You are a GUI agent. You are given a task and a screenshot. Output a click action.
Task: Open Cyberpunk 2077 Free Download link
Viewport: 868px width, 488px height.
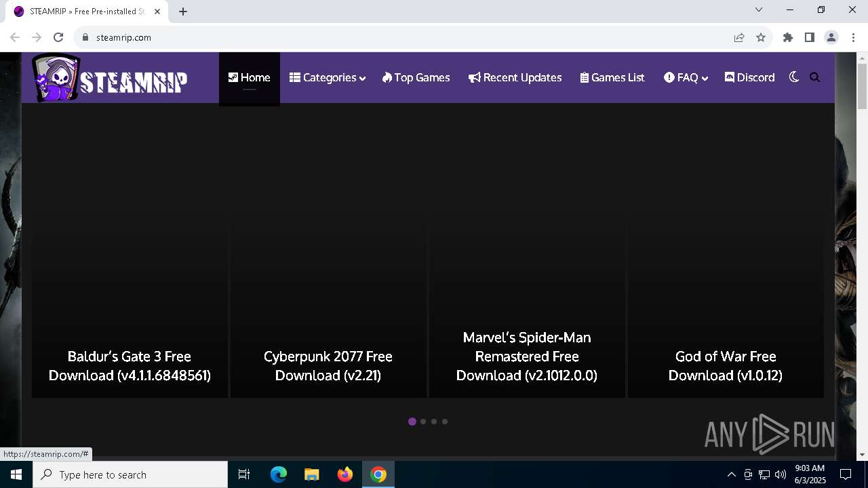click(x=328, y=366)
